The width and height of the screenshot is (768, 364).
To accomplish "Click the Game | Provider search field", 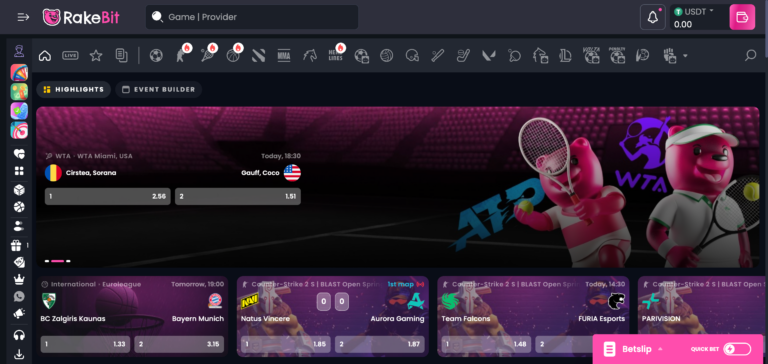I will click(x=252, y=17).
